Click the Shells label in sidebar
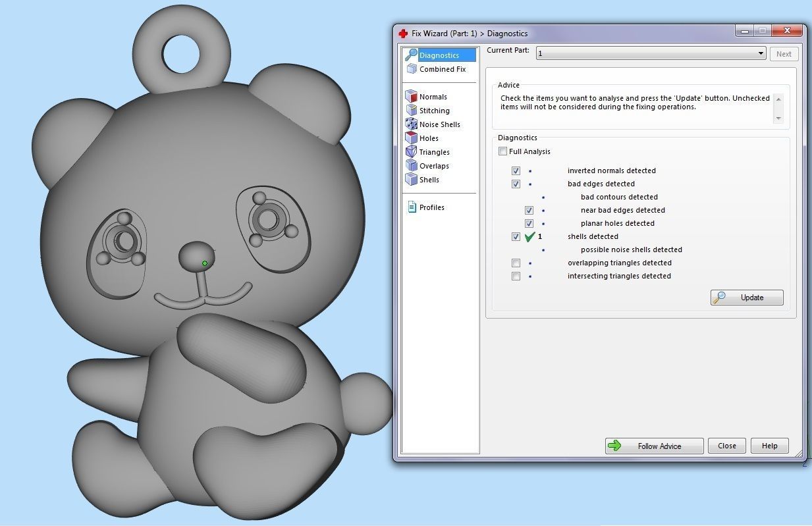The image size is (812, 526). tap(429, 180)
